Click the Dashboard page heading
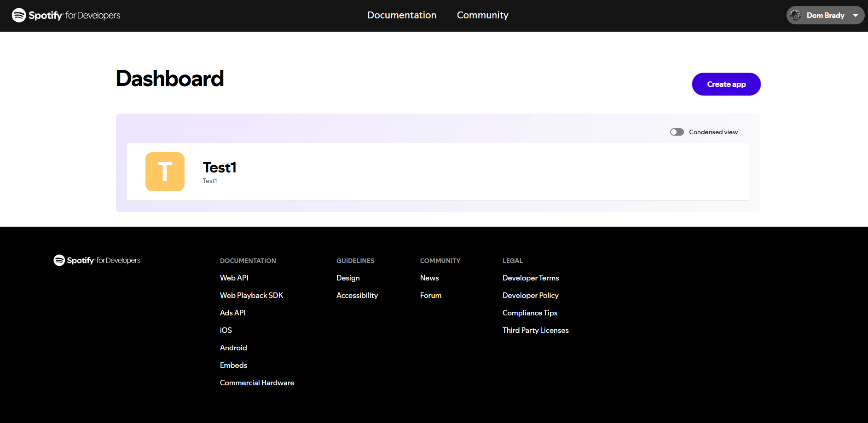868x423 pixels. tap(170, 78)
